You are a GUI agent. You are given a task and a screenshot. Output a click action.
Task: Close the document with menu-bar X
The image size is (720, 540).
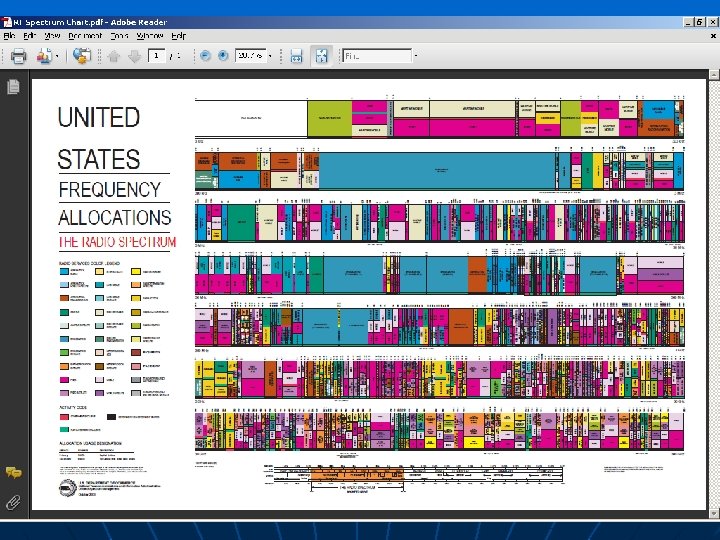click(713, 35)
